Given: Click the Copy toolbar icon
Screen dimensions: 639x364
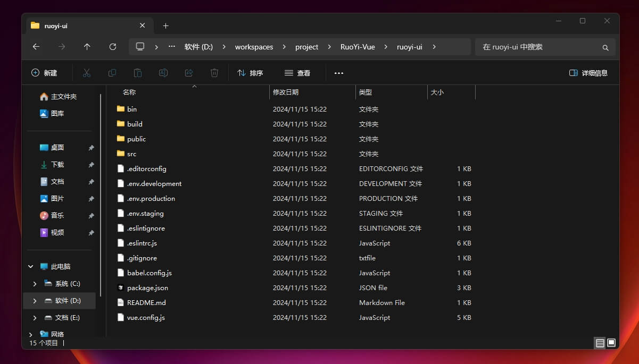Looking at the screenshot, I should click(x=112, y=73).
